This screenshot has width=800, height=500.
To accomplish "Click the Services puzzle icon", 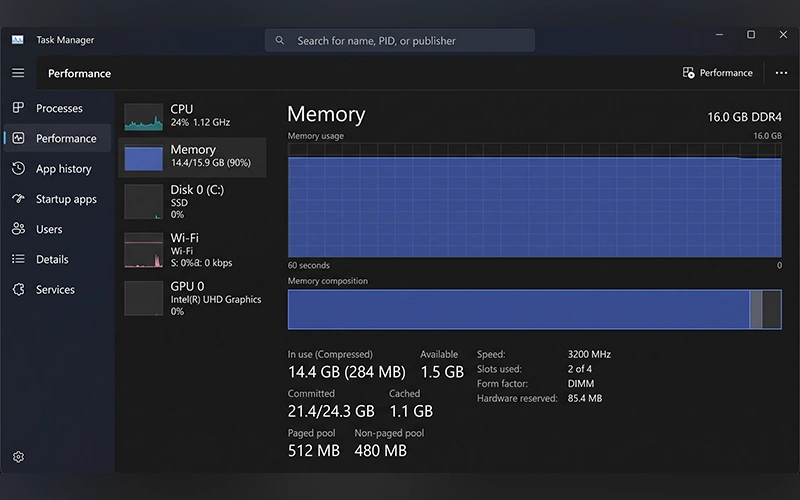I will click(18, 289).
